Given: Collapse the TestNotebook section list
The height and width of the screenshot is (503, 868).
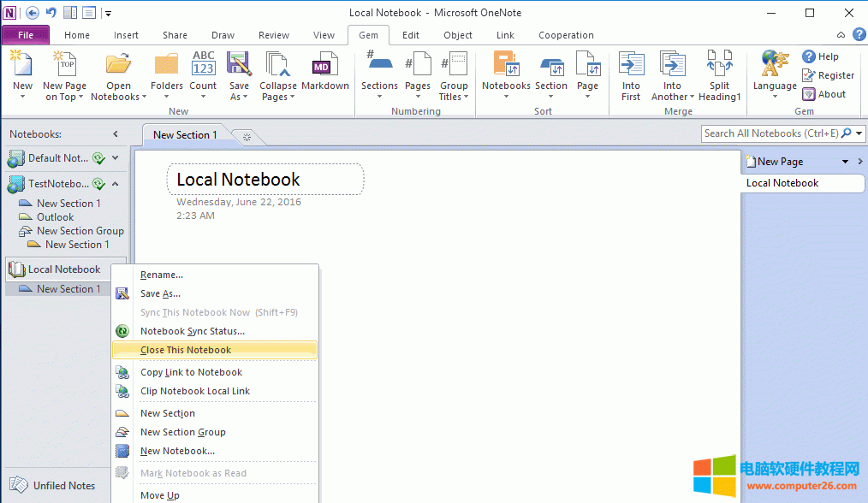Looking at the screenshot, I should [x=116, y=183].
